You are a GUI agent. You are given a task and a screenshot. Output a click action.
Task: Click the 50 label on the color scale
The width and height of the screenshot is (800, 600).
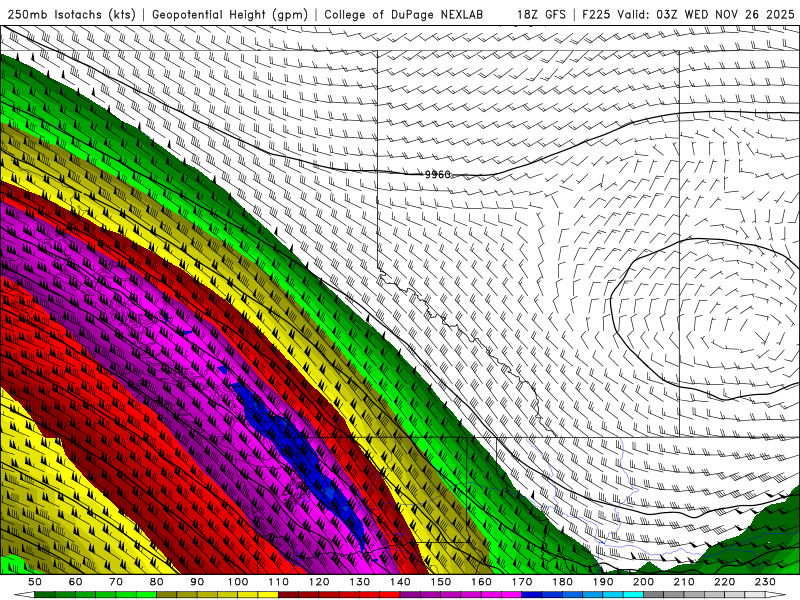coord(35,582)
